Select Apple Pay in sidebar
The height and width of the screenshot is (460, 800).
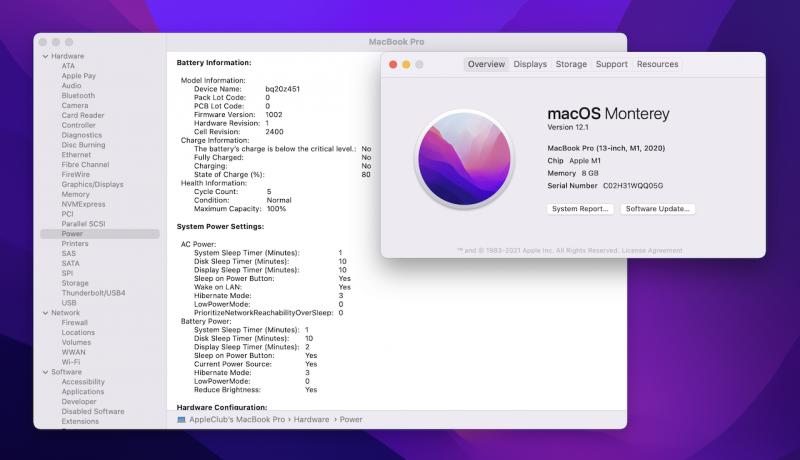(79, 75)
